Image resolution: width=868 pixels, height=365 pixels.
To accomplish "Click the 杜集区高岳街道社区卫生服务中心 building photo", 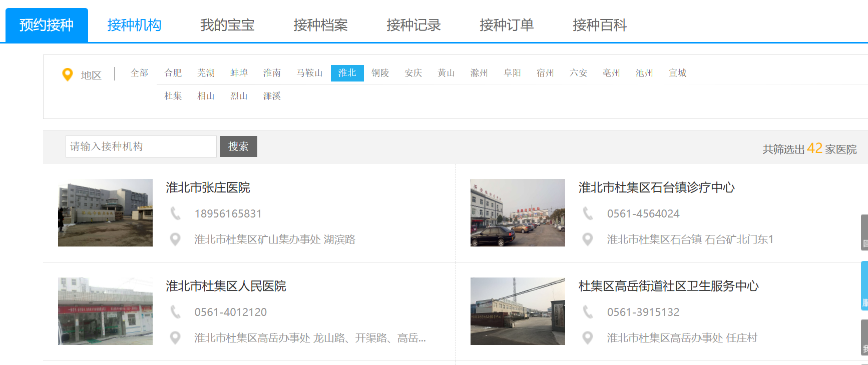I will coord(518,311).
